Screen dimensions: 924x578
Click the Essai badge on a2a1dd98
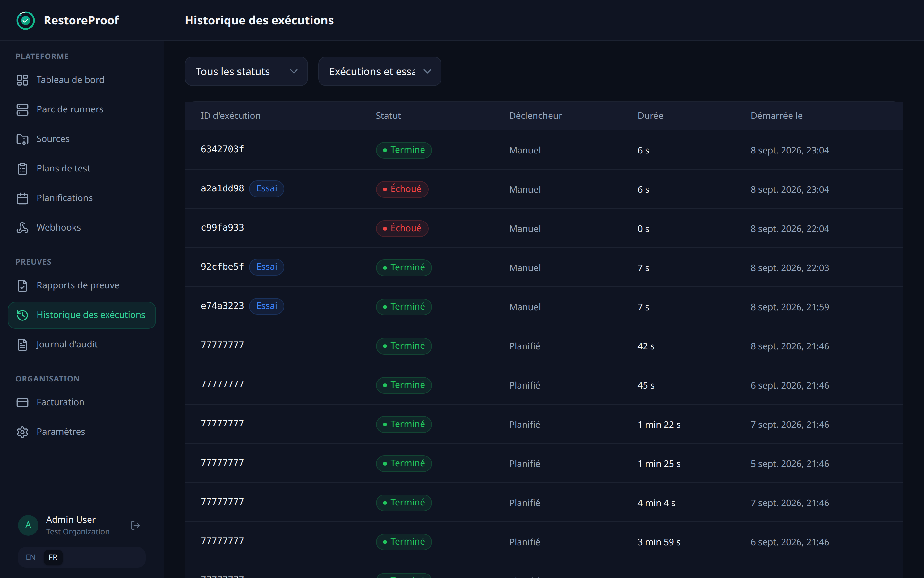[267, 188]
